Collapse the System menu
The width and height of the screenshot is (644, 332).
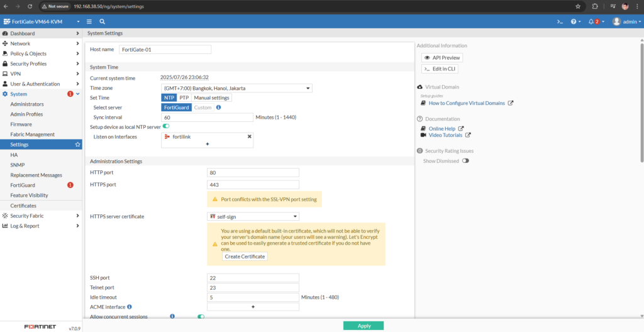41,94
